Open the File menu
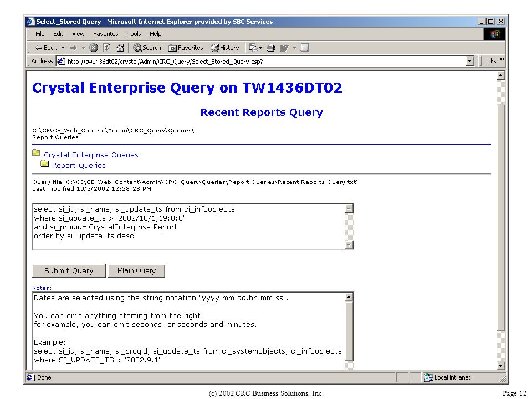 pos(40,34)
